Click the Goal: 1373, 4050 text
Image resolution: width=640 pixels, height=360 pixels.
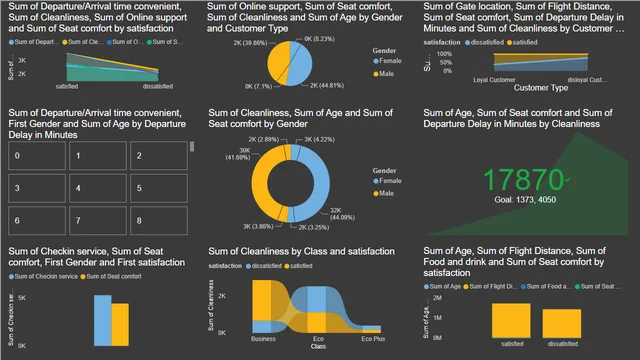pyautogui.click(x=525, y=200)
